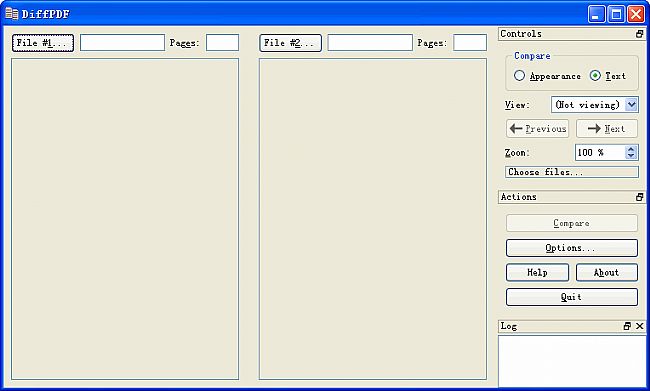Go to Previous difference
The height and width of the screenshot is (391, 650).
[537, 129]
